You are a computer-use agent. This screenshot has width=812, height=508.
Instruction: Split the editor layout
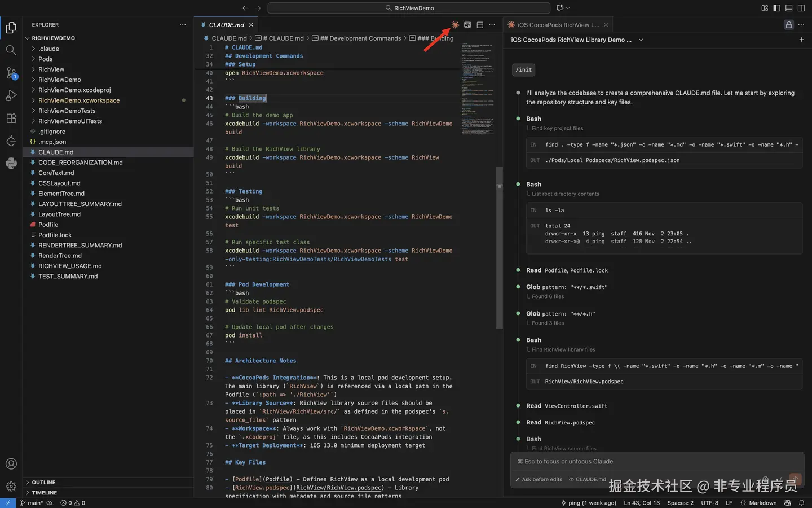480,25
